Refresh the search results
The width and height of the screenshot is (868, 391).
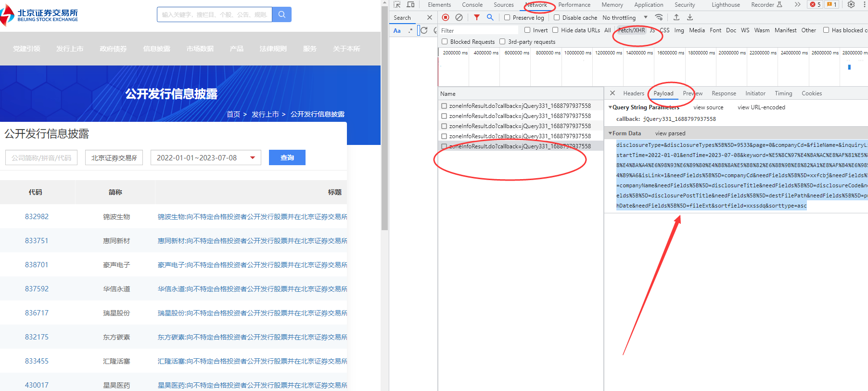click(424, 30)
